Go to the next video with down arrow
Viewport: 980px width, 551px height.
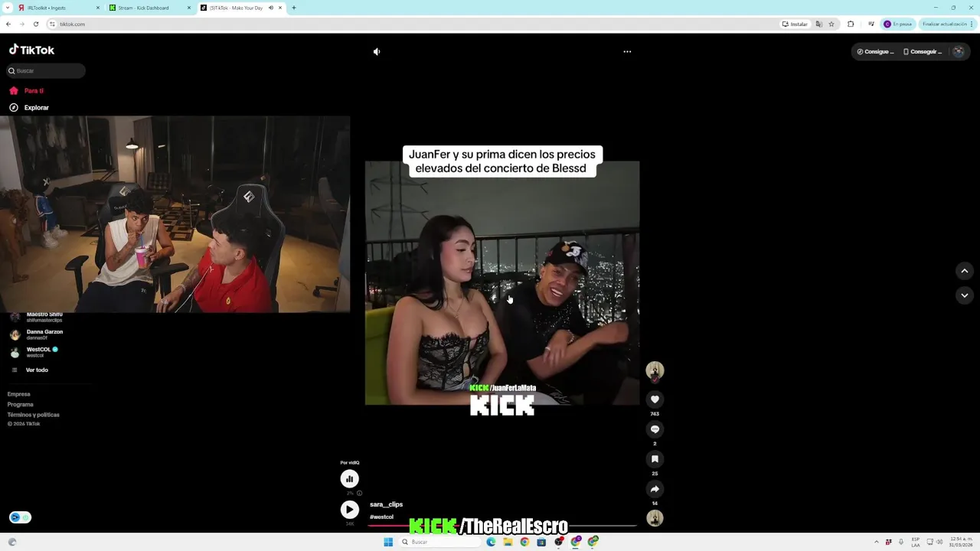coord(965,295)
